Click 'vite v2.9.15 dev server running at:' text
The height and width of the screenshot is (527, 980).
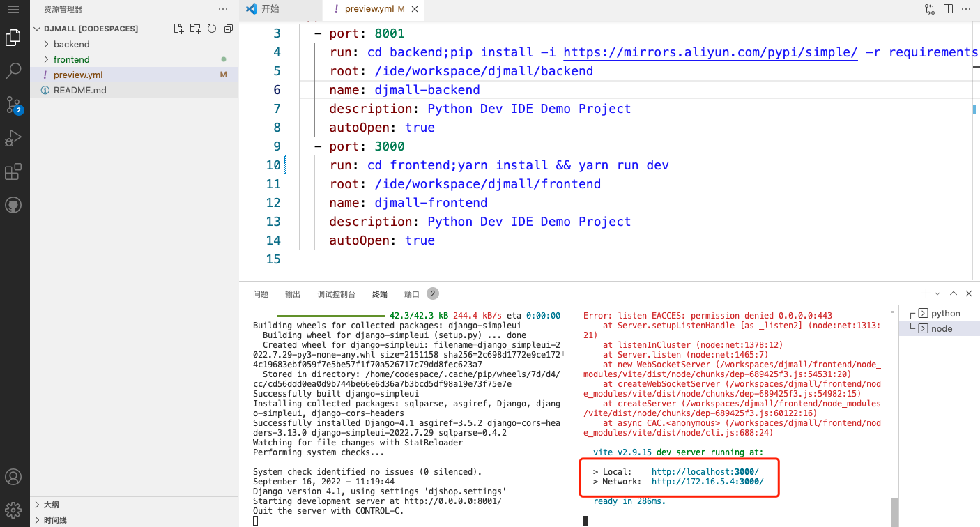coord(678,452)
